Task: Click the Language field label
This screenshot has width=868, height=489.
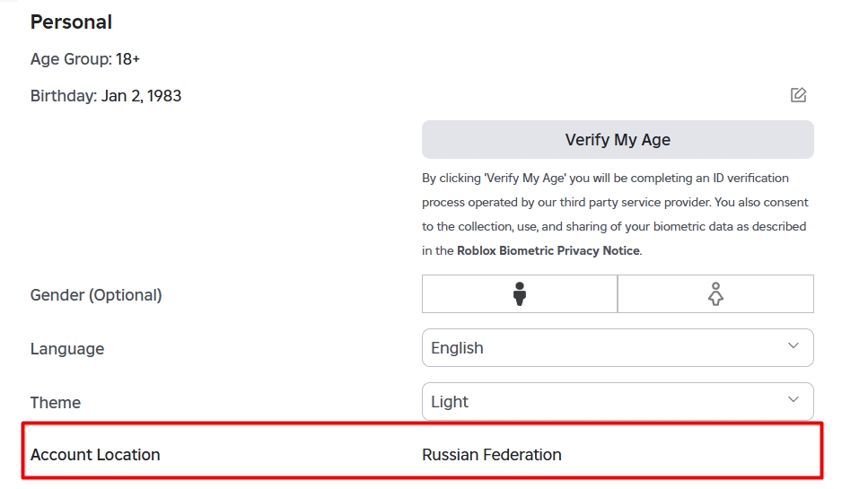Action: 67,349
